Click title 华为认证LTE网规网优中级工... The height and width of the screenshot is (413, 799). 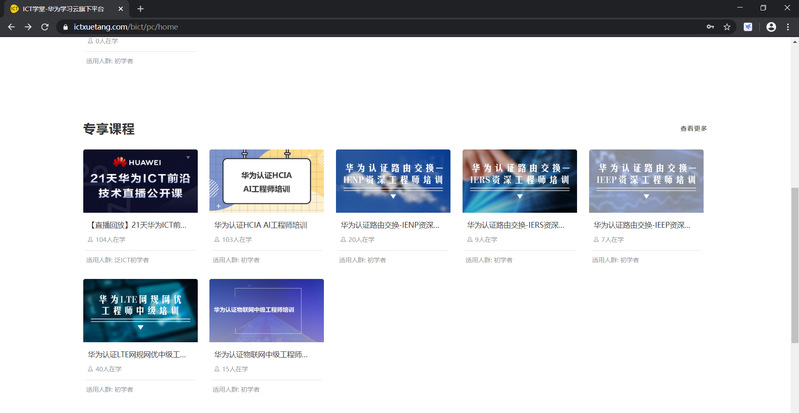[x=137, y=354]
